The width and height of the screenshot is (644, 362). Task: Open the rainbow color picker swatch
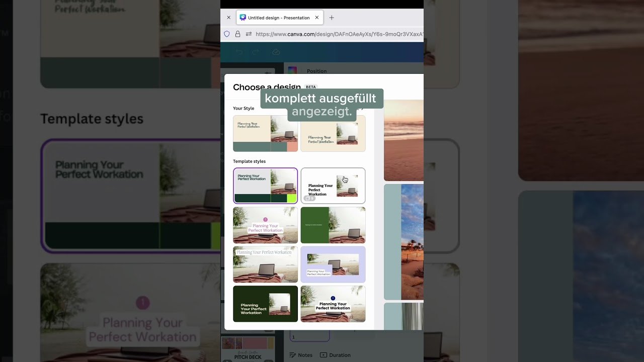(x=292, y=71)
